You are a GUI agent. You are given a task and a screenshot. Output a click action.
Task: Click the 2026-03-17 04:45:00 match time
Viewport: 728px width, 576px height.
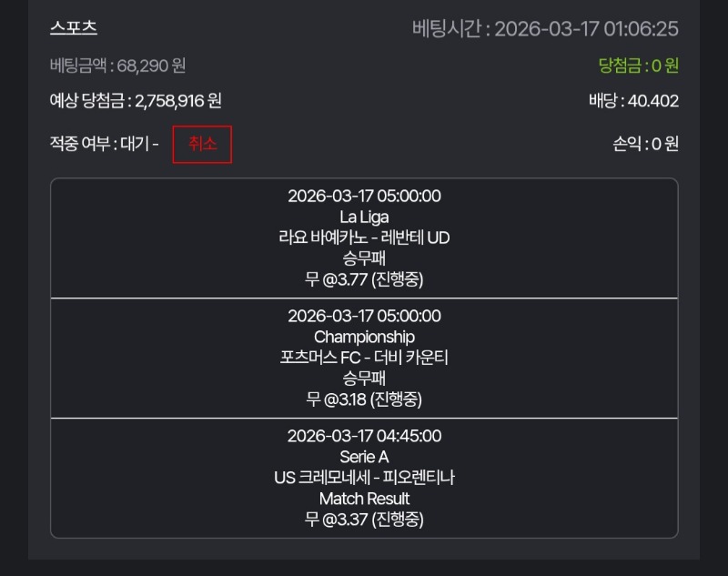pos(364,436)
